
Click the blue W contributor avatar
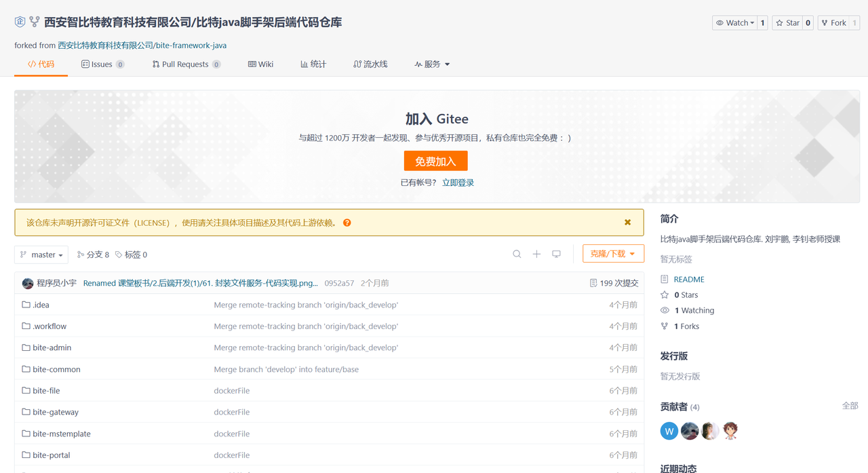coord(669,431)
